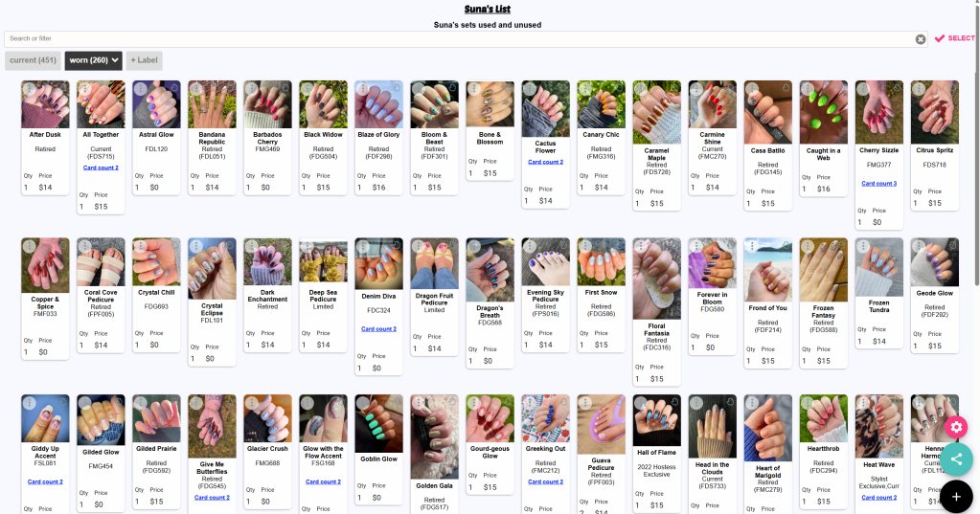
Task: Open the options menu on Cherry Sizzle card
Action: pos(863,89)
